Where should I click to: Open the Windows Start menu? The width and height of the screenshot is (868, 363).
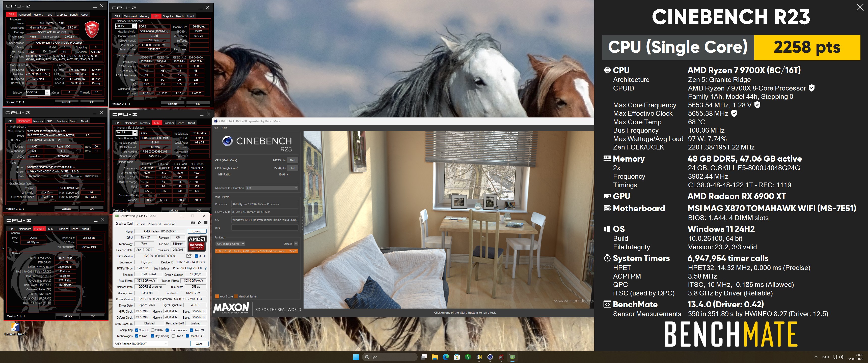tap(356, 357)
